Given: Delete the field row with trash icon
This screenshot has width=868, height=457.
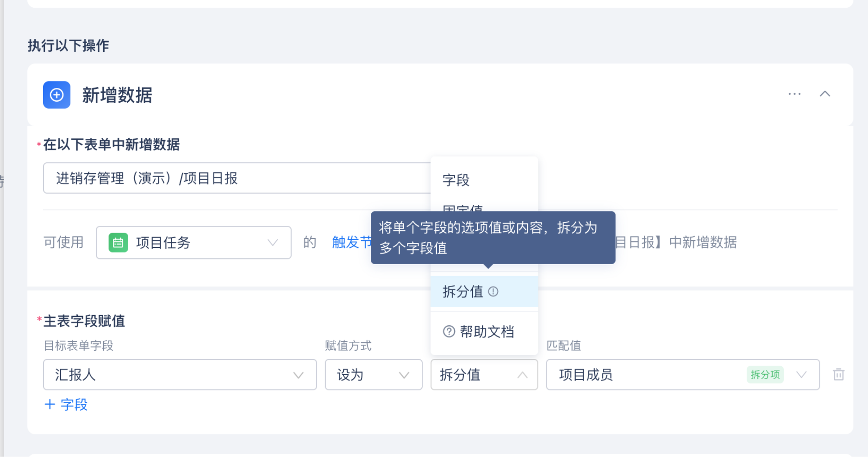Looking at the screenshot, I should 839,374.
